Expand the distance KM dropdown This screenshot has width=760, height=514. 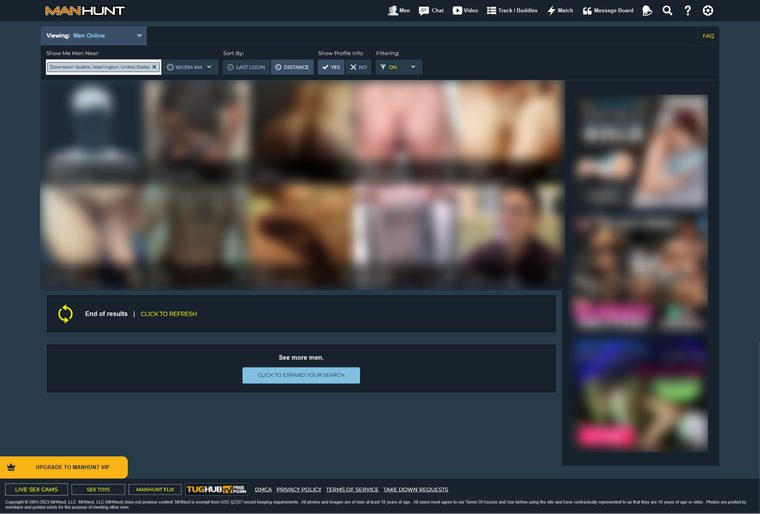click(190, 67)
